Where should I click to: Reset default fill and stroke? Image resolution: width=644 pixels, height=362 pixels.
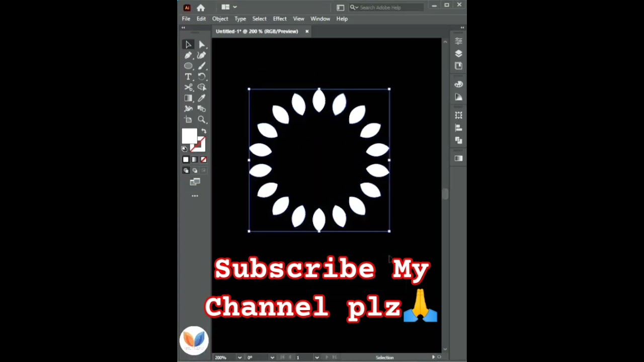pyautogui.click(x=184, y=149)
